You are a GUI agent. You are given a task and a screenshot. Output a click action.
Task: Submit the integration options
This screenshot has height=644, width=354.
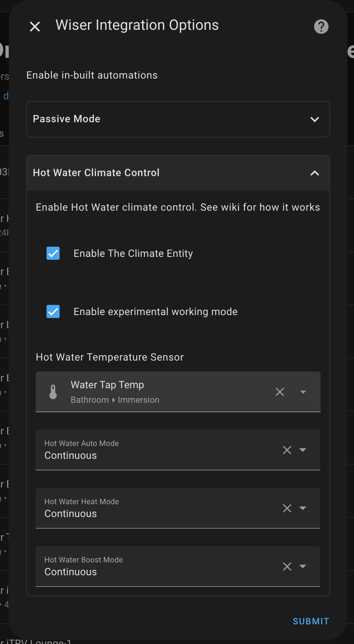311,621
